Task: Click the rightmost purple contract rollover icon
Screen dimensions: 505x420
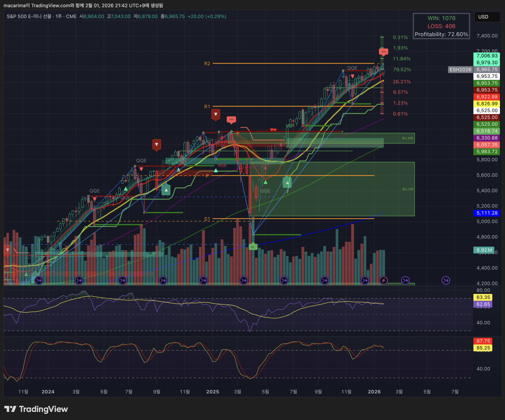Action: 446,280
